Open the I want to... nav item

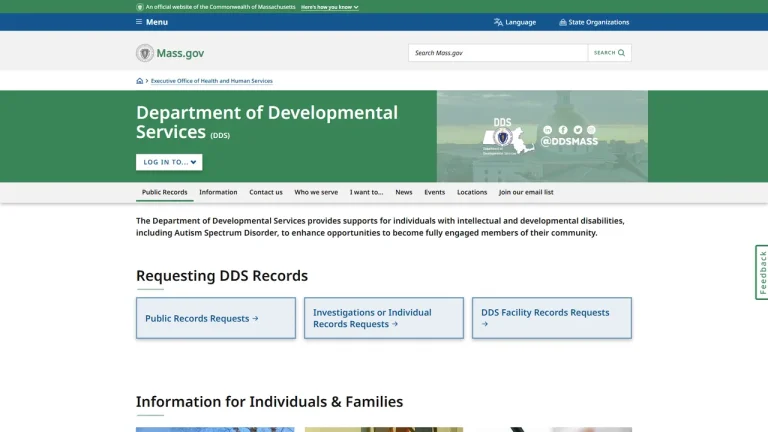[366, 192]
